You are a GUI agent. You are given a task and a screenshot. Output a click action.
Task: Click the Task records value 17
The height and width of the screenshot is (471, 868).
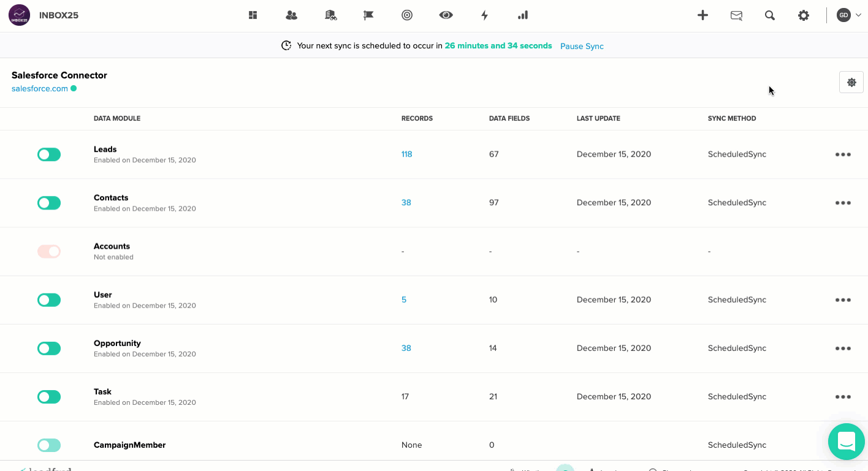(405, 396)
